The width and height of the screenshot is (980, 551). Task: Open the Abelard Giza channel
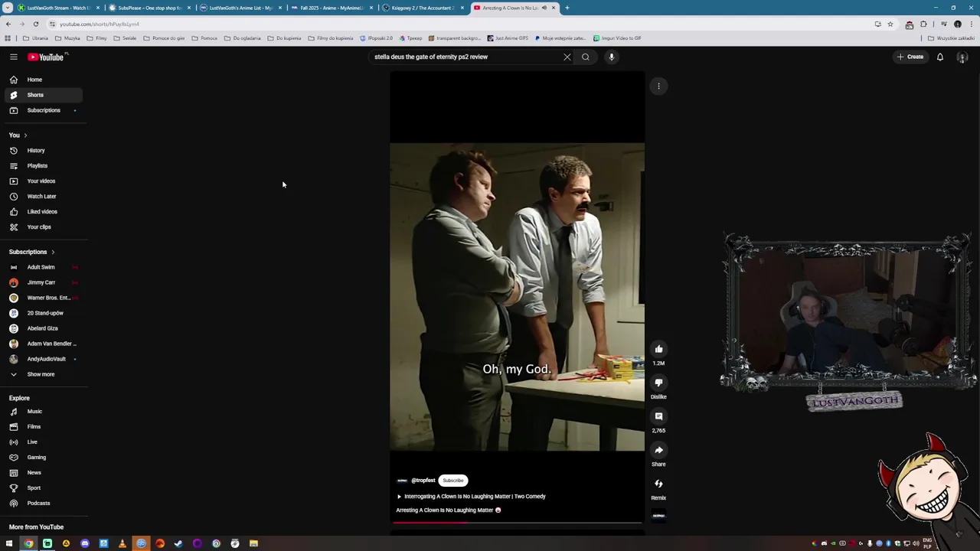pyautogui.click(x=43, y=328)
